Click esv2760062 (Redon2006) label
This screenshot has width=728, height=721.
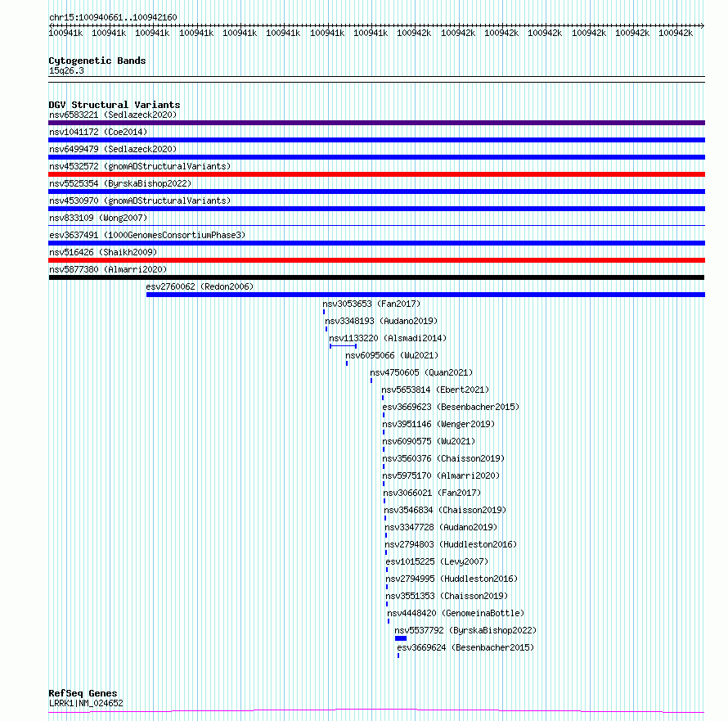tap(200, 286)
